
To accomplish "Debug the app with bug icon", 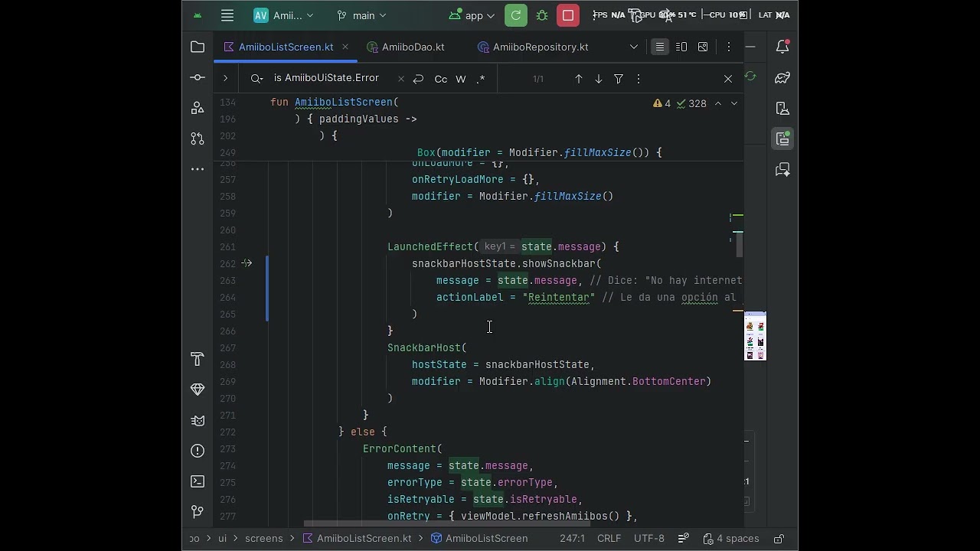I will pos(542,15).
